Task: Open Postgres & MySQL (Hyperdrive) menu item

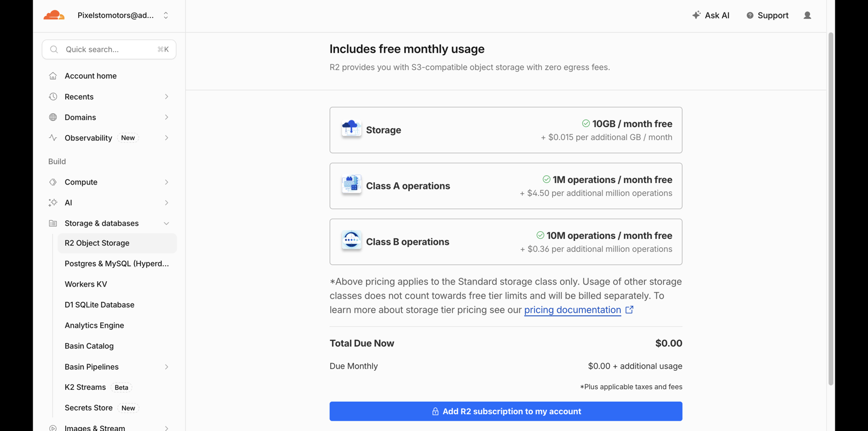Action: [x=117, y=264]
